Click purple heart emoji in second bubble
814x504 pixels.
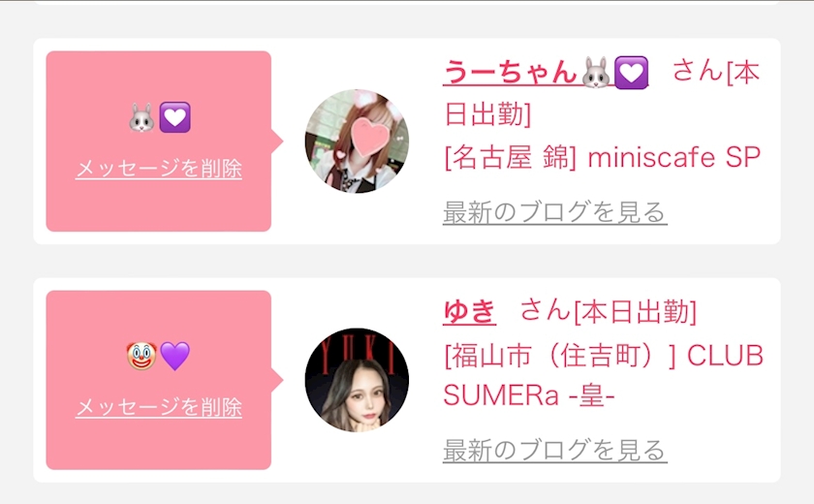(175, 356)
